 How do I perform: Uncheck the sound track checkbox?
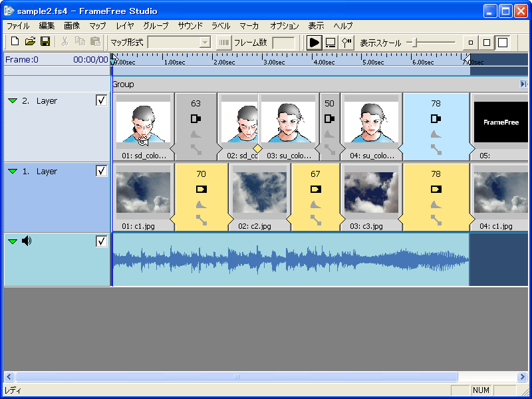coord(101,241)
